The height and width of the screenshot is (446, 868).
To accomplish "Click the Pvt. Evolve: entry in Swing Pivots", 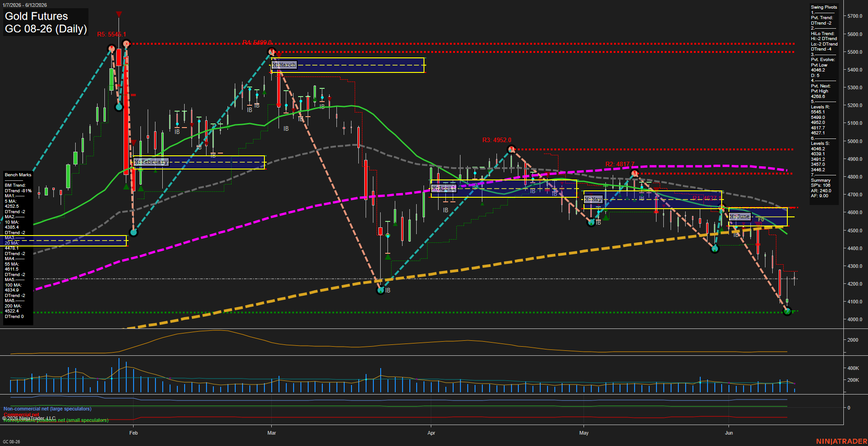I will coord(823,60).
